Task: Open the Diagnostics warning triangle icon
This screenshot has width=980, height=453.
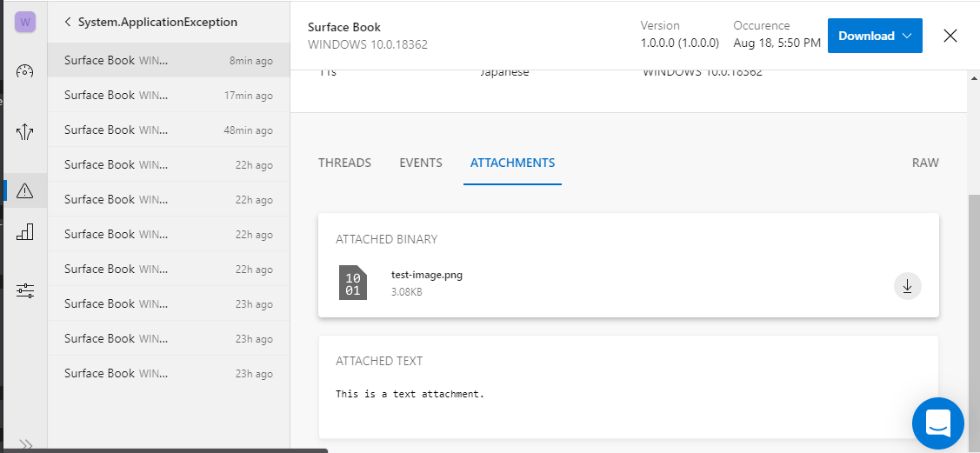Action: [x=24, y=190]
